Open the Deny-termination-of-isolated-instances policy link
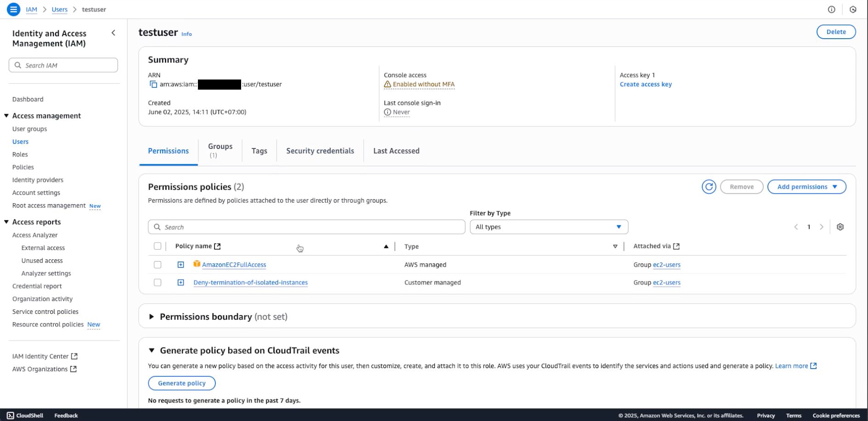Image resolution: width=868 pixels, height=421 pixels. (251, 283)
